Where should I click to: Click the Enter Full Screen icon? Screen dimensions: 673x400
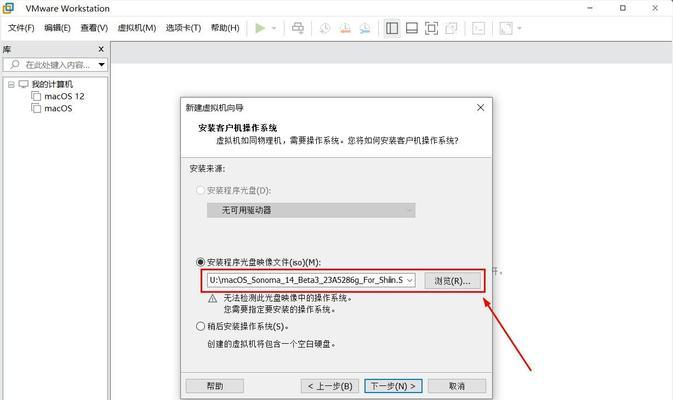pyautogui.click(x=431, y=28)
